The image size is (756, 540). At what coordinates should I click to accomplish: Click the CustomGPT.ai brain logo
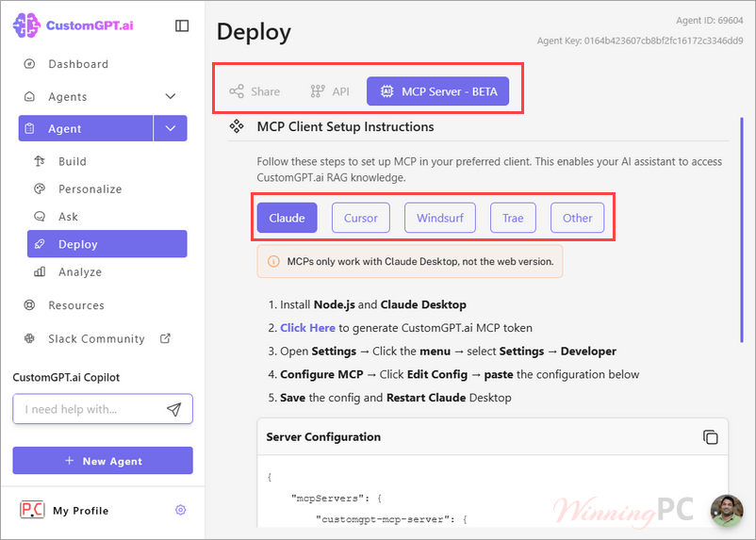(x=26, y=25)
